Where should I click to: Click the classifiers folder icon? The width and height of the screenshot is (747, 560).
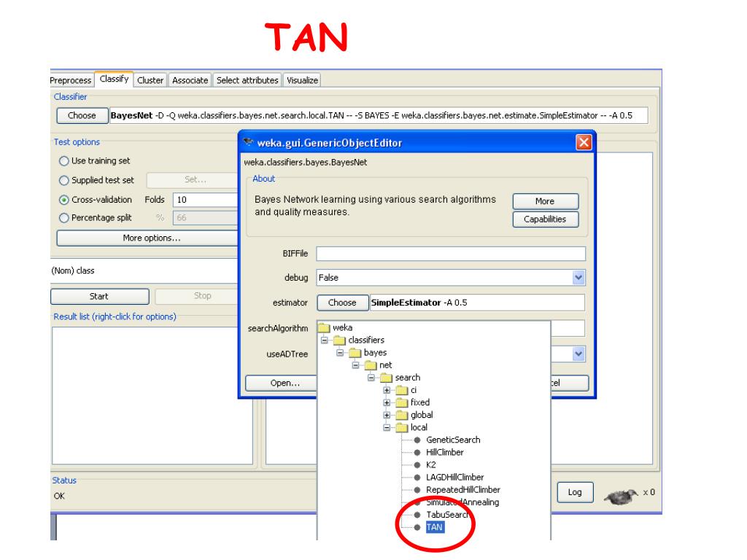point(339,340)
